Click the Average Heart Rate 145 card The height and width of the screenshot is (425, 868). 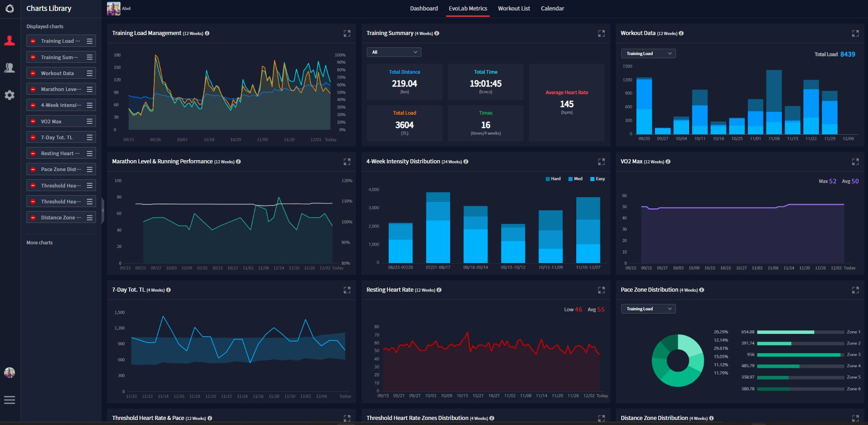567,102
